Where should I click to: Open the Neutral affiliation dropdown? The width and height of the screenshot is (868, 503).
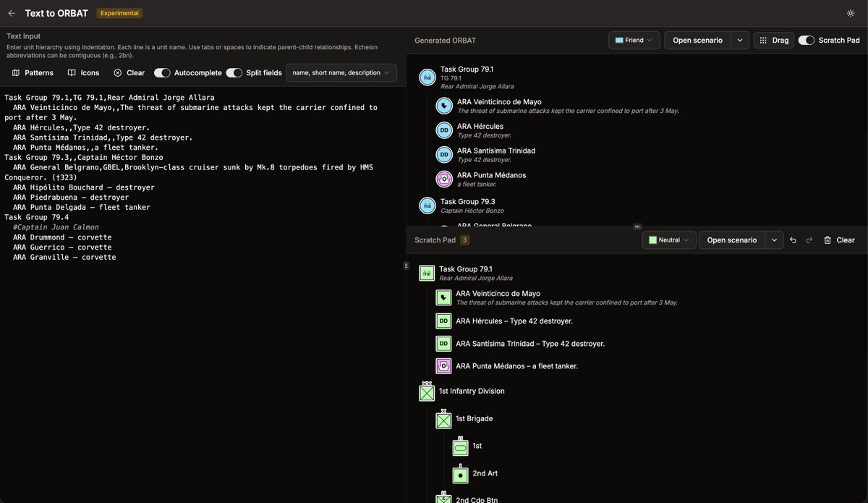tap(669, 240)
